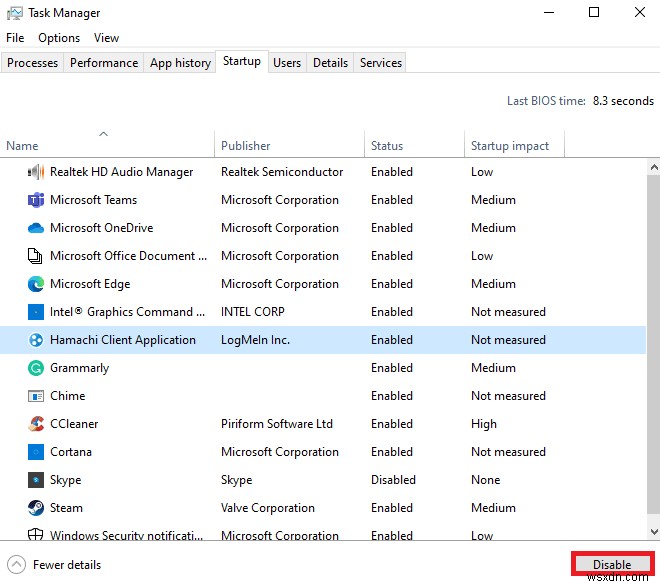
Task: Click the scrollbar up arrow
Action: 654,167
